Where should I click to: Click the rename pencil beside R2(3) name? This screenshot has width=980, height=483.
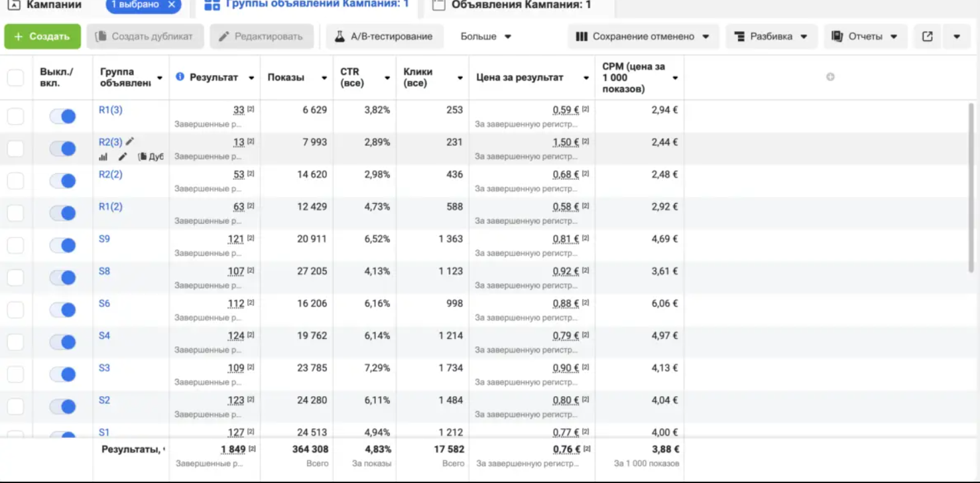pos(130,141)
